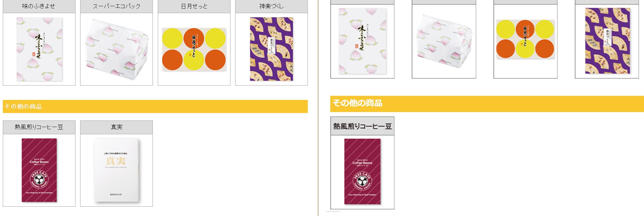
Task: Open the スーパーエコパック title link
Action: coord(116,6)
